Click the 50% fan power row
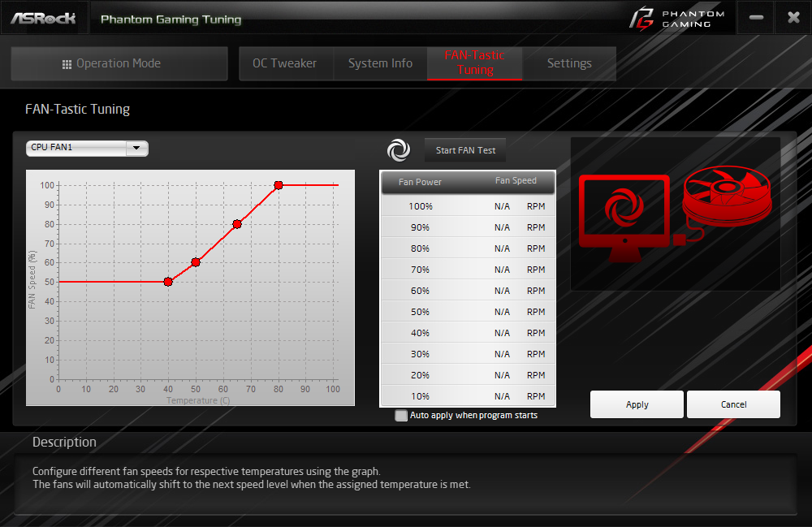This screenshot has width=812, height=527. [469, 312]
